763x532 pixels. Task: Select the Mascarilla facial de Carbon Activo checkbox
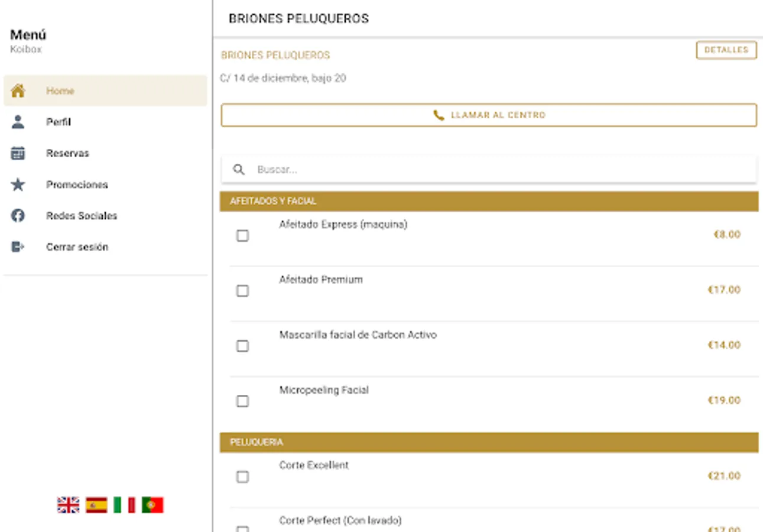tap(242, 346)
